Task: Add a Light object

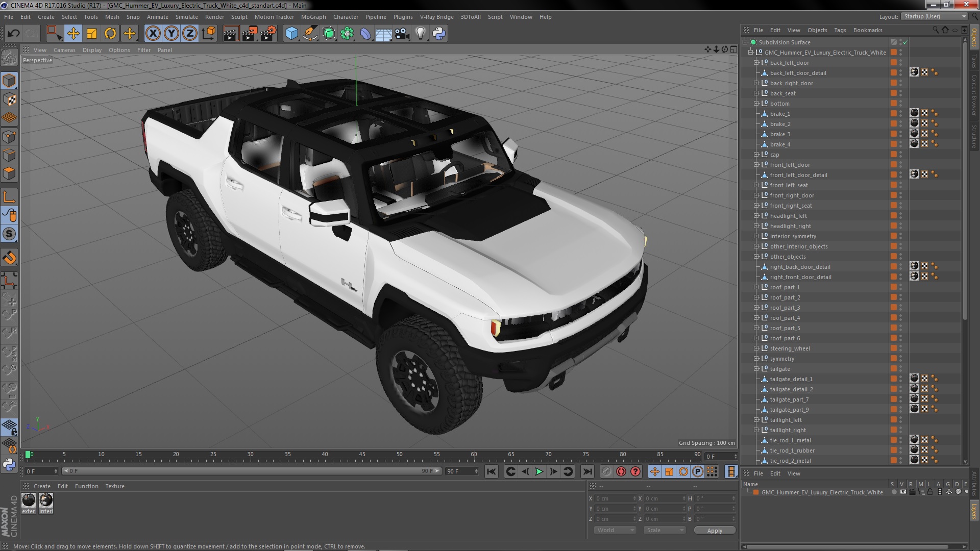Action: (420, 34)
